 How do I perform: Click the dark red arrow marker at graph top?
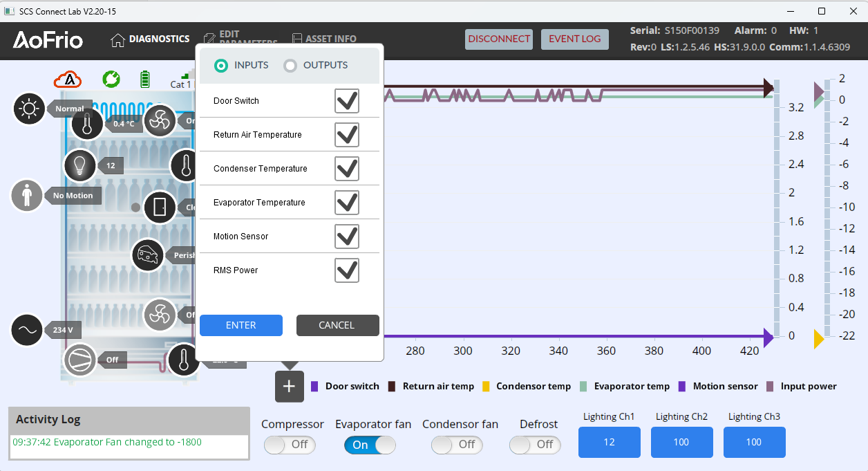768,88
